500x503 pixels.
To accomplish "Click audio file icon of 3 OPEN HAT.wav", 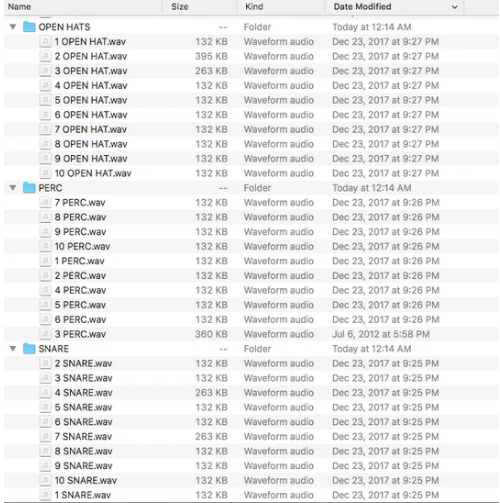I will click(45, 71).
